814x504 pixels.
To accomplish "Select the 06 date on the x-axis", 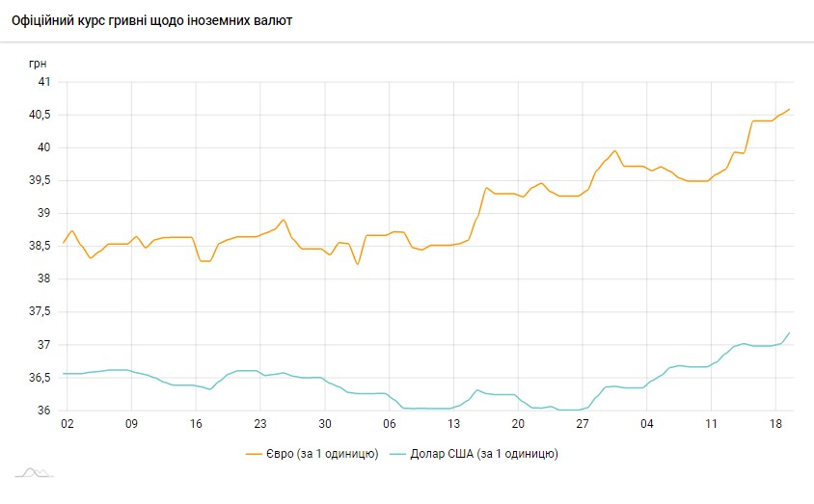I will point(390,423).
